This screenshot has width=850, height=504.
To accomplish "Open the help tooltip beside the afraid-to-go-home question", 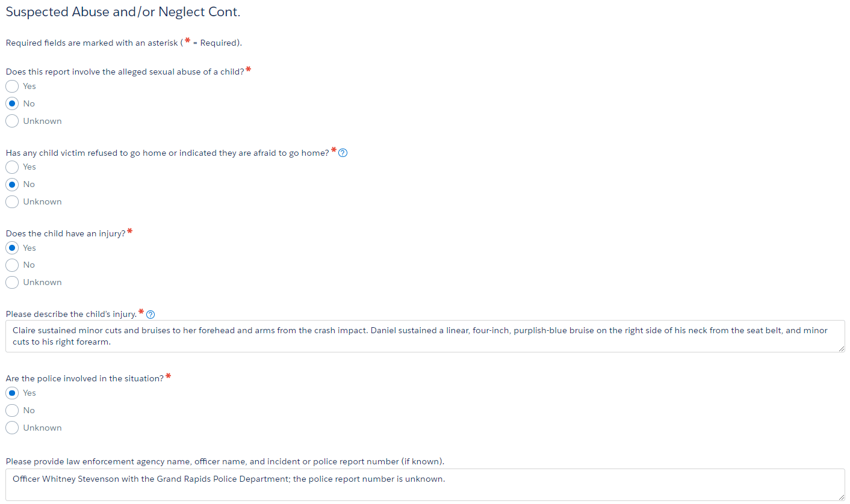I will [343, 153].
